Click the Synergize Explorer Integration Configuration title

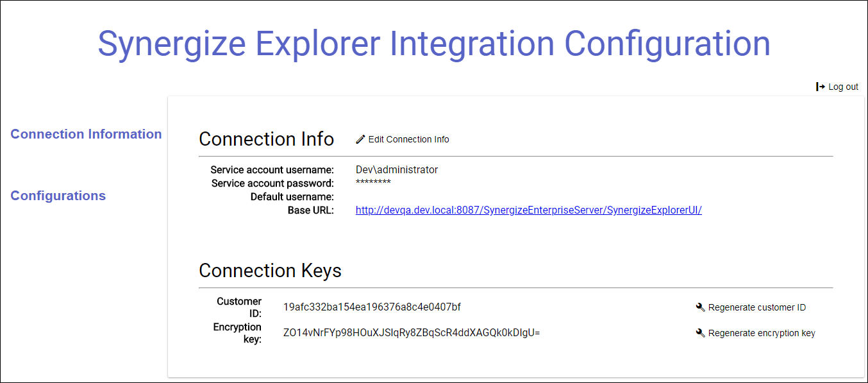coord(434,44)
